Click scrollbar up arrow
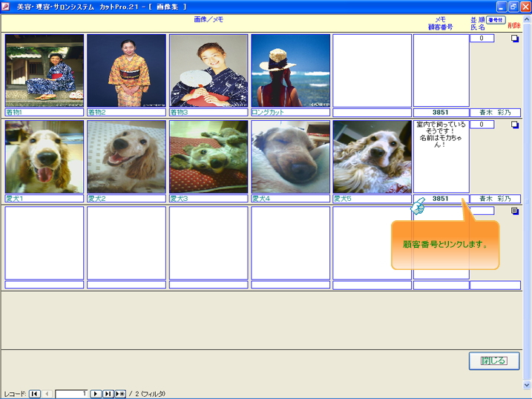532x399 pixels. pos(527,19)
